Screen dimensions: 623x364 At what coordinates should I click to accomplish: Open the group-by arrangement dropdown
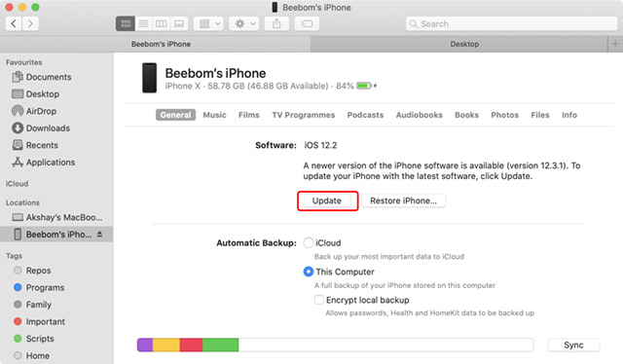tap(208, 23)
